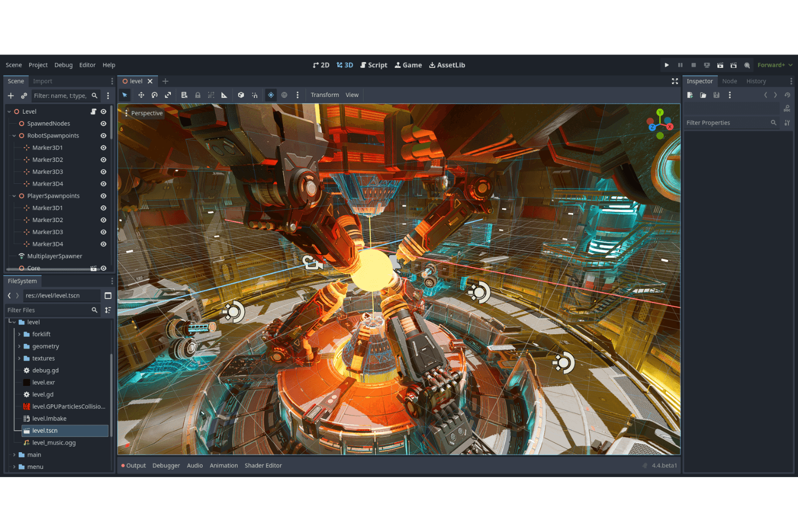Enable Movie Maker mode icon

coord(747,65)
